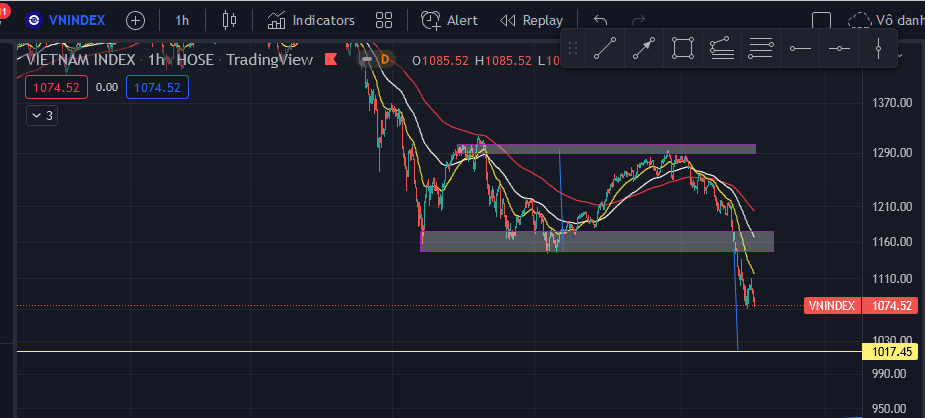Create a new Alert
Image resolution: width=925 pixels, height=418 pixels.
coord(449,21)
